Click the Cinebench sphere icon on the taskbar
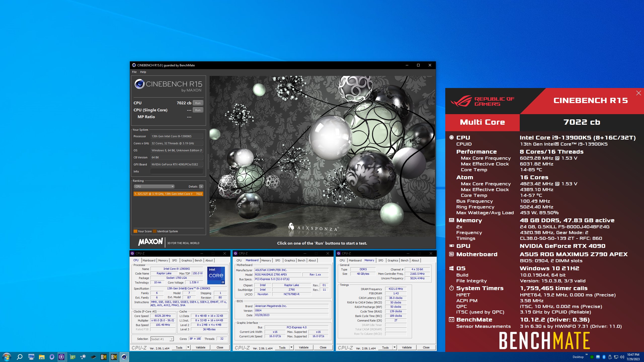 pyautogui.click(x=124, y=357)
